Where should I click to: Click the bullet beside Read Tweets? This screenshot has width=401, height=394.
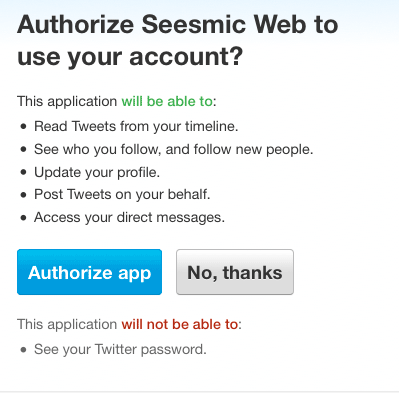[23, 127]
